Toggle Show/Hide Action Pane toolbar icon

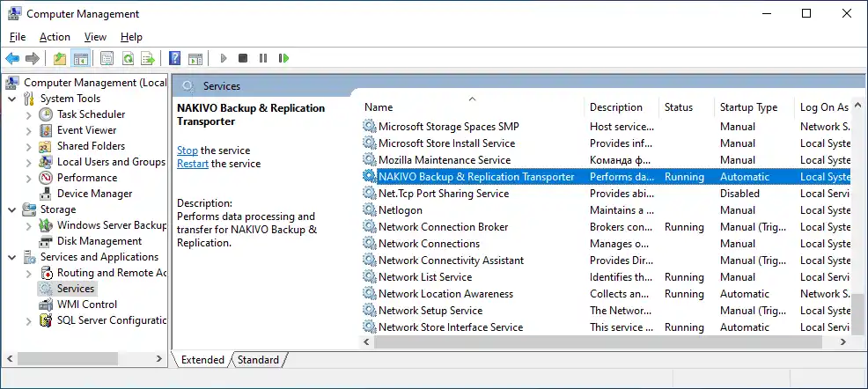195,58
